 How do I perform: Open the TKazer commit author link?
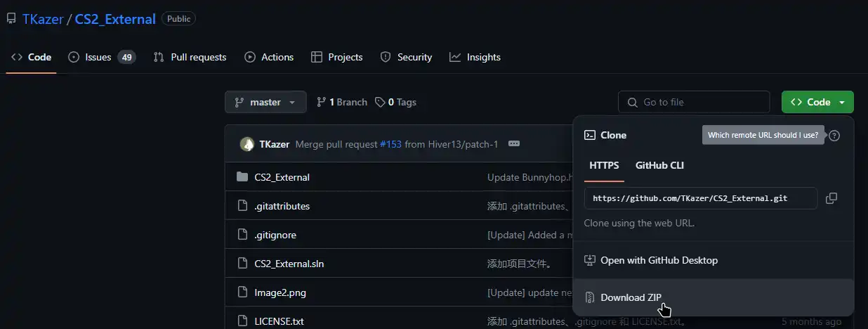click(274, 144)
